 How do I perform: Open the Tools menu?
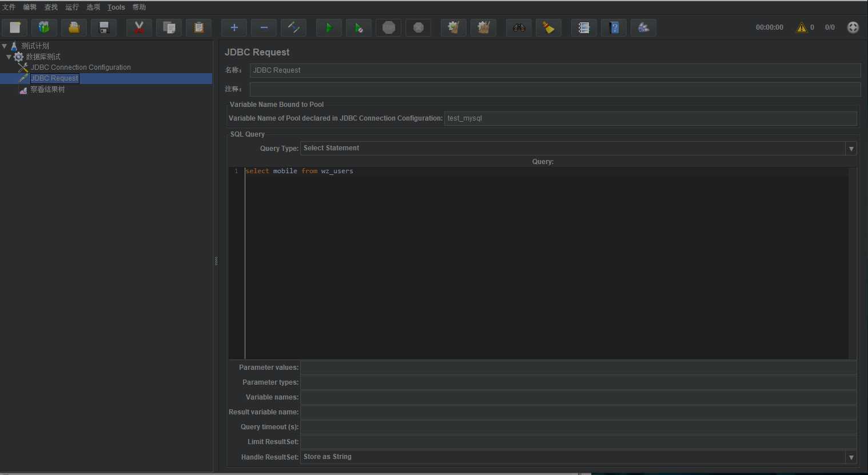point(116,7)
